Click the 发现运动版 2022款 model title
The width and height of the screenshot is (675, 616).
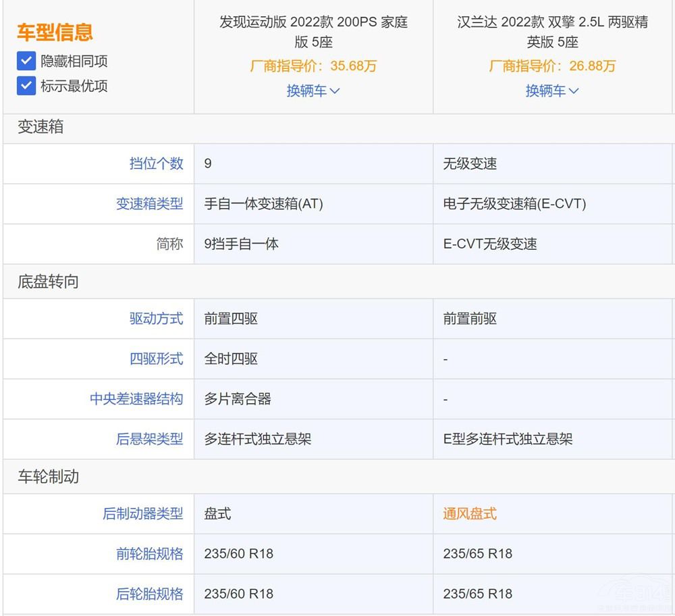[x=313, y=32]
